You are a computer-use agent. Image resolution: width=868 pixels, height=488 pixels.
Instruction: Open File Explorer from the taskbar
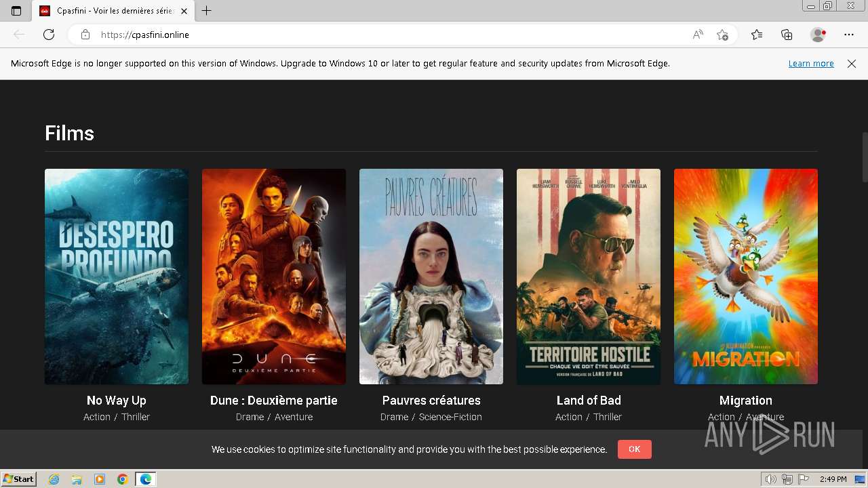click(77, 479)
